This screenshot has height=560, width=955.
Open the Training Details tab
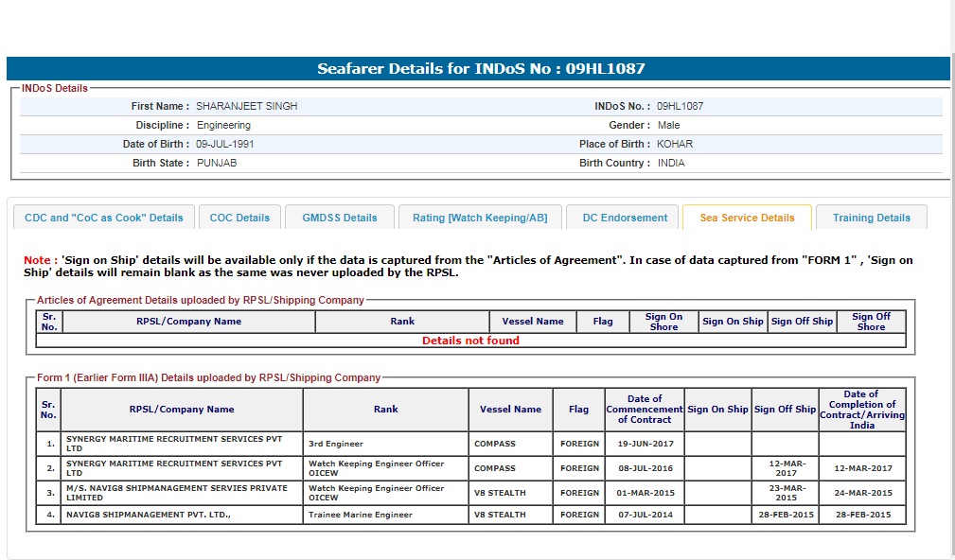(871, 218)
